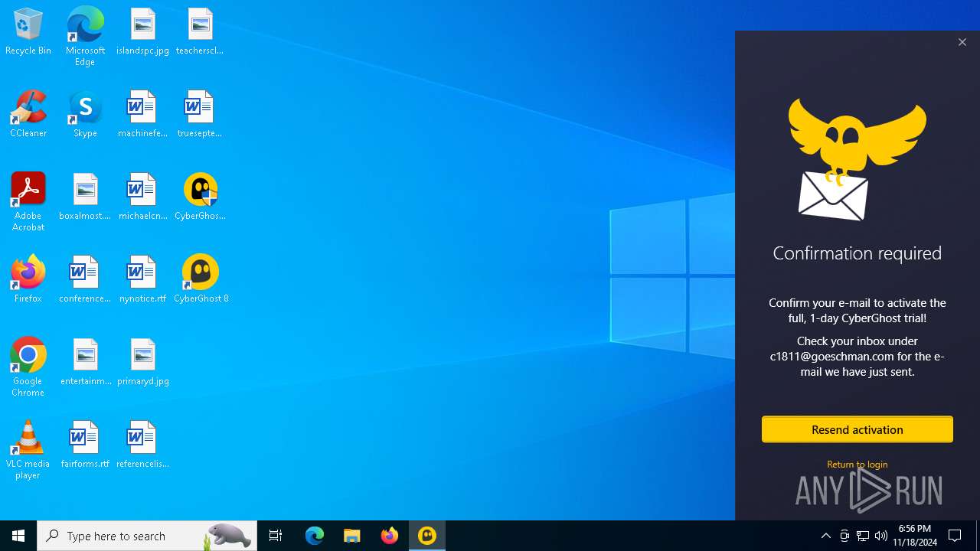Click the volume speaker tray icon
Screen dimensions: 980x551
[x=881, y=536]
